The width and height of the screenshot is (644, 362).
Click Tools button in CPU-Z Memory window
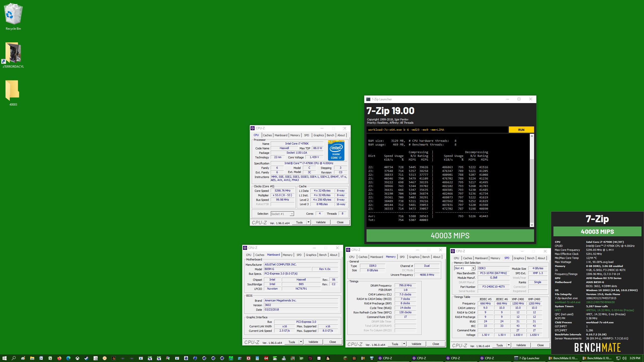click(x=395, y=344)
